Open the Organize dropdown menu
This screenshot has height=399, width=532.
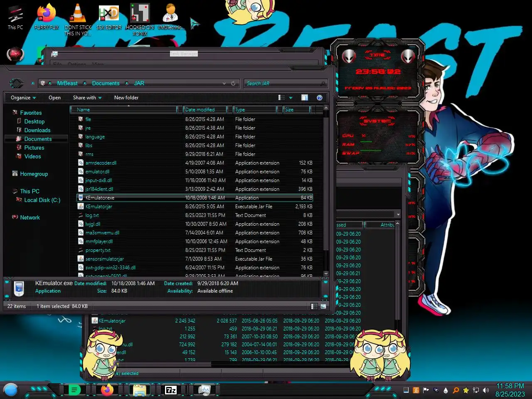[23, 98]
